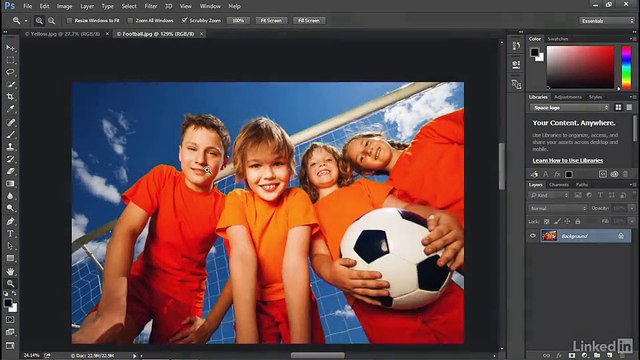The height and width of the screenshot is (360, 640).
Task: Open the Zoom tool preset picker arrow
Action: tap(26, 20)
